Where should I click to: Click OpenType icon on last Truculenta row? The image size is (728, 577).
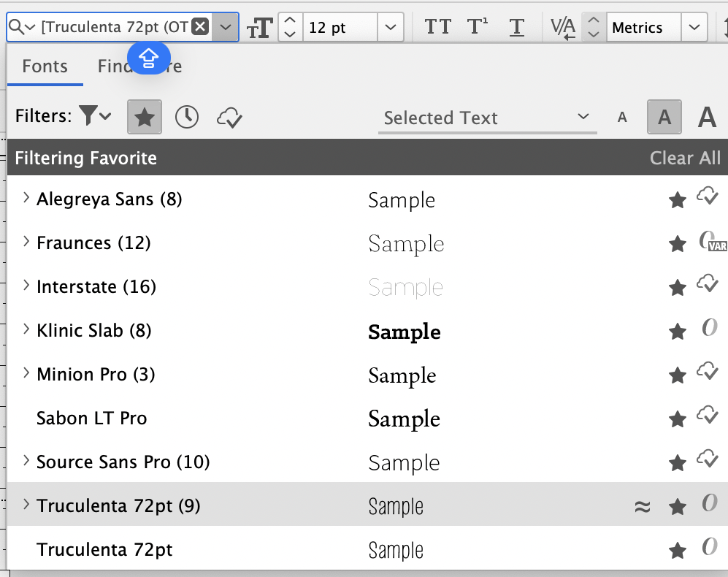click(710, 546)
